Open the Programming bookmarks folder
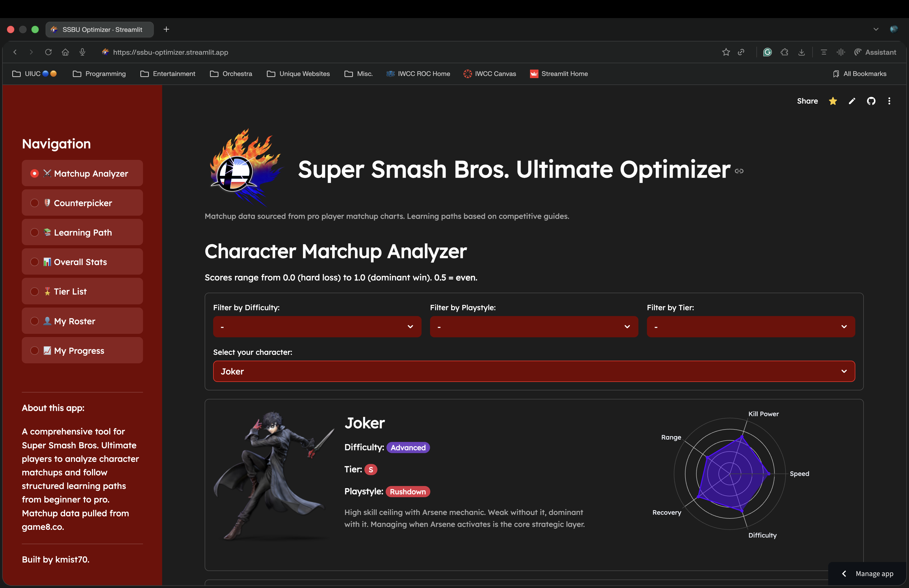 click(99, 74)
